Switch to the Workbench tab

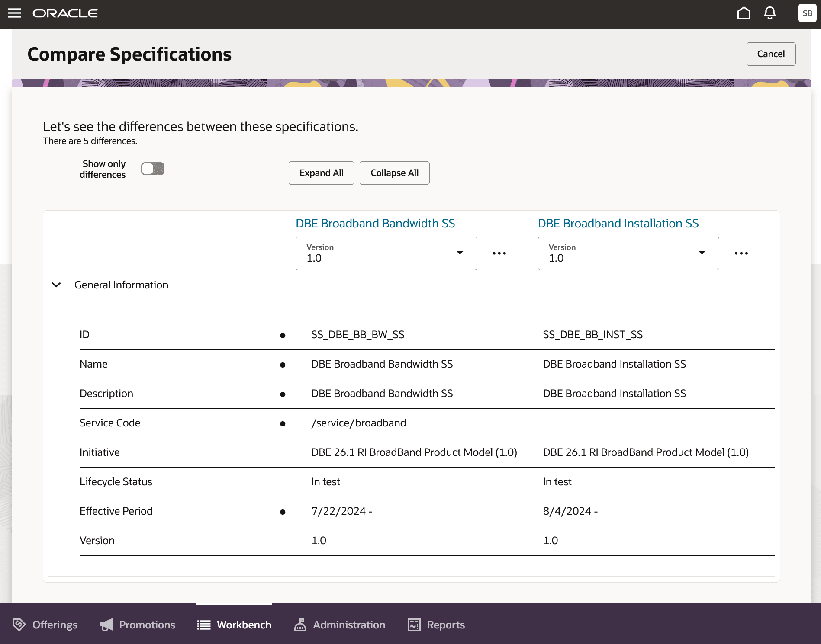pos(234,625)
